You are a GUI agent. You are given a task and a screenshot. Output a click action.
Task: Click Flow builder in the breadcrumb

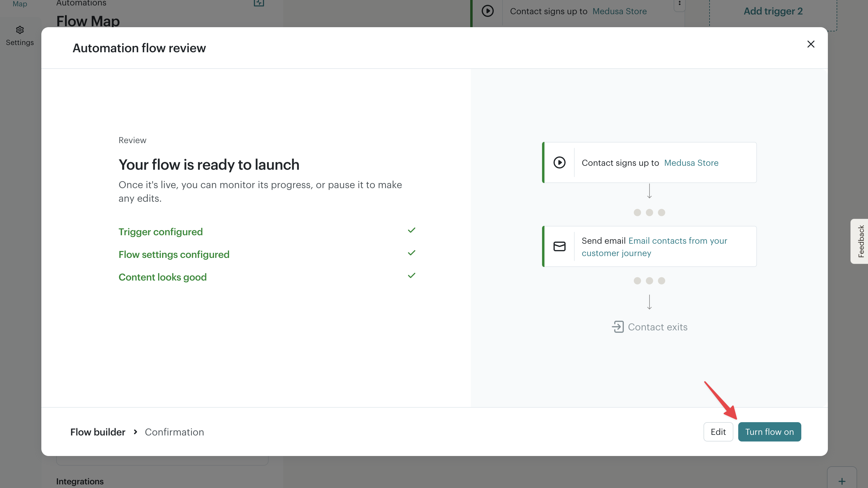(x=98, y=432)
